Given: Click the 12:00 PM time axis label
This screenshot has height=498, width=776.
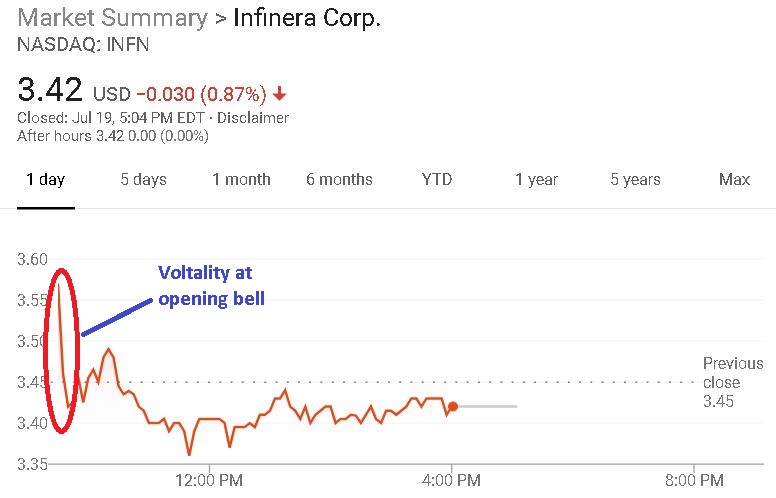Looking at the screenshot, I should coord(209,478).
